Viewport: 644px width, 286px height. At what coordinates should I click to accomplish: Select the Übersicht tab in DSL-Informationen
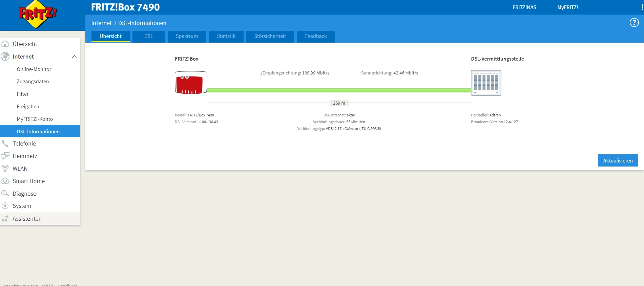110,36
